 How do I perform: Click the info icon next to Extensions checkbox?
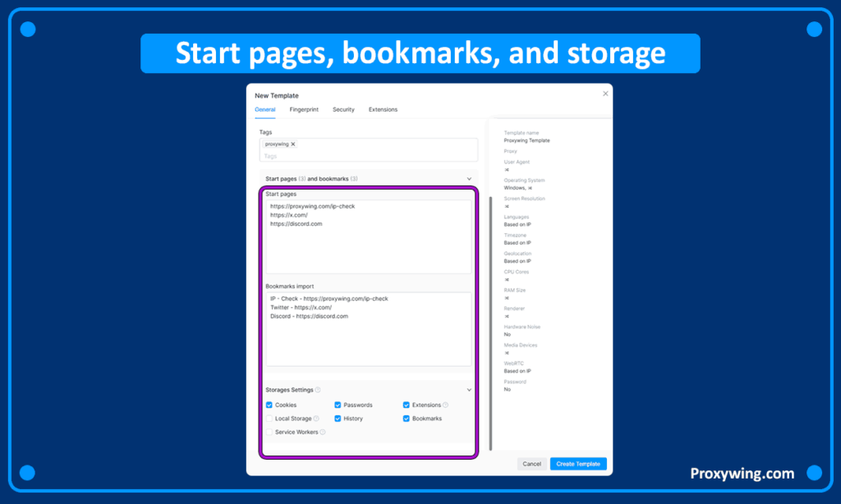446,405
